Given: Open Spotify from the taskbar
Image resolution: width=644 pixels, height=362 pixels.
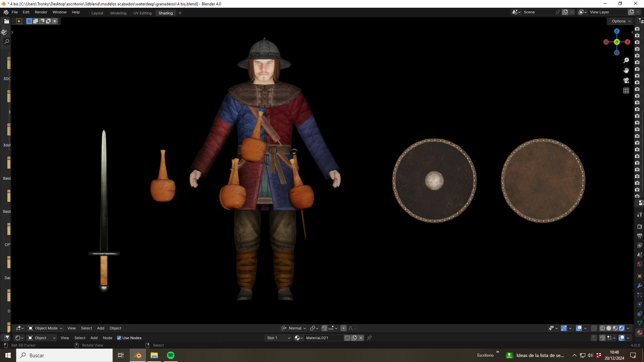Looking at the screenshot, I should click(171, 355).
